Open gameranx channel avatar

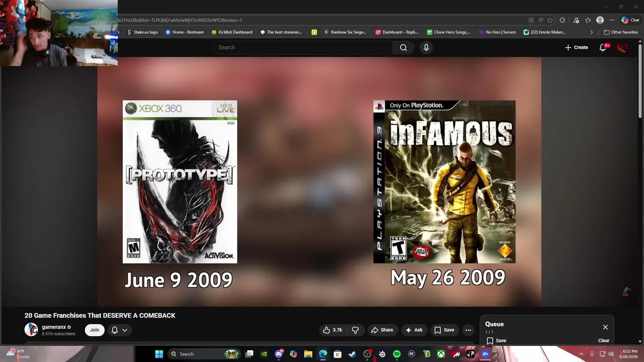(31, 330)
